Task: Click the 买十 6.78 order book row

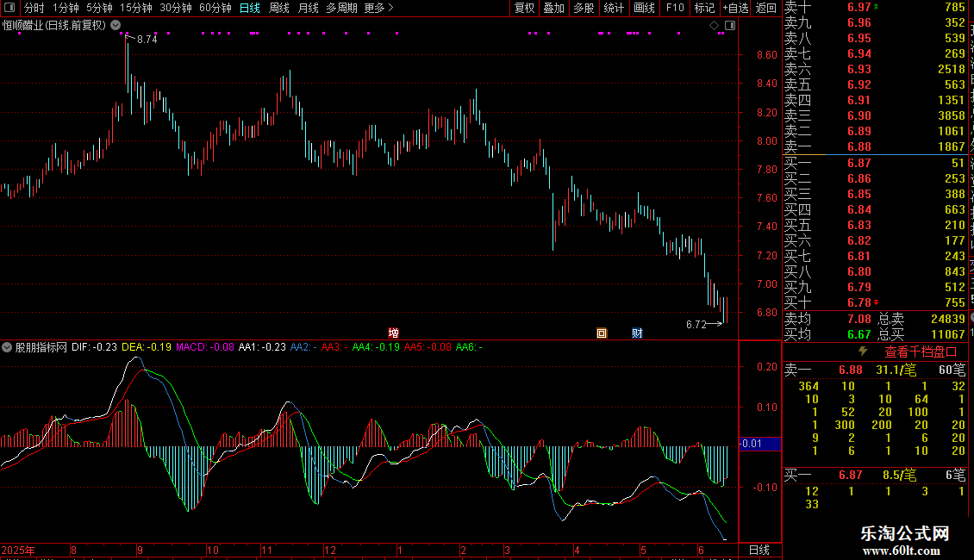Action: 875,302
